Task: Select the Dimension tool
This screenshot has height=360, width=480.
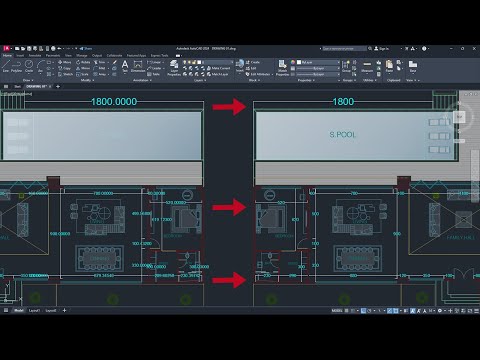Action: (x=138, y=66)
